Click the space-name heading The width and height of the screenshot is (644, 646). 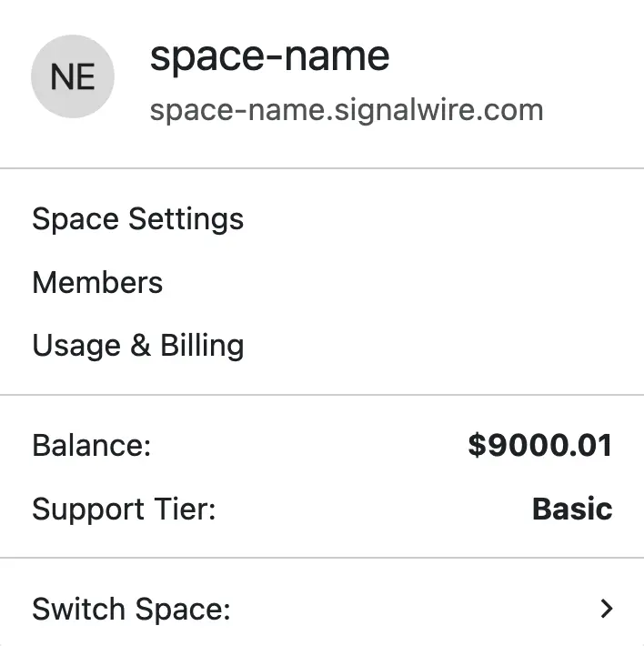269,56
